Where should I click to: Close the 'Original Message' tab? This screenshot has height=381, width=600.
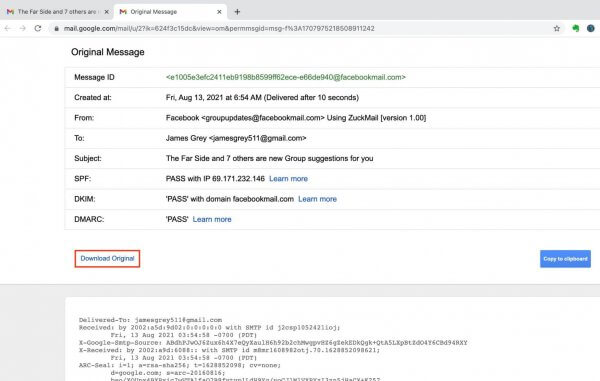[219, 12]
